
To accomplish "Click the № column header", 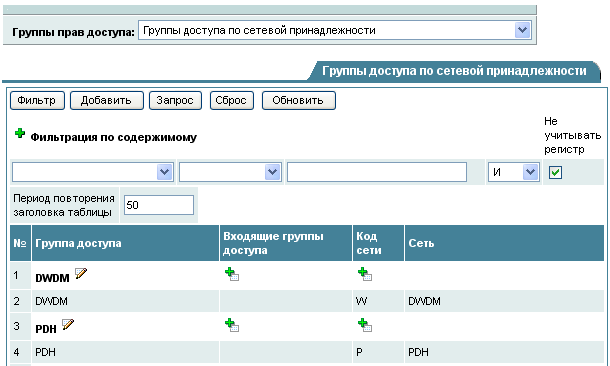I will (20, 243).
